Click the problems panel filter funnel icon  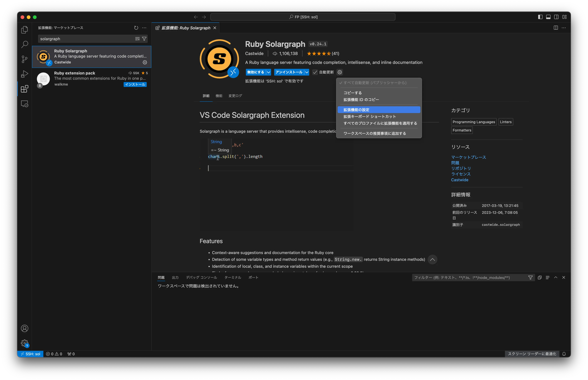point(530,278)
